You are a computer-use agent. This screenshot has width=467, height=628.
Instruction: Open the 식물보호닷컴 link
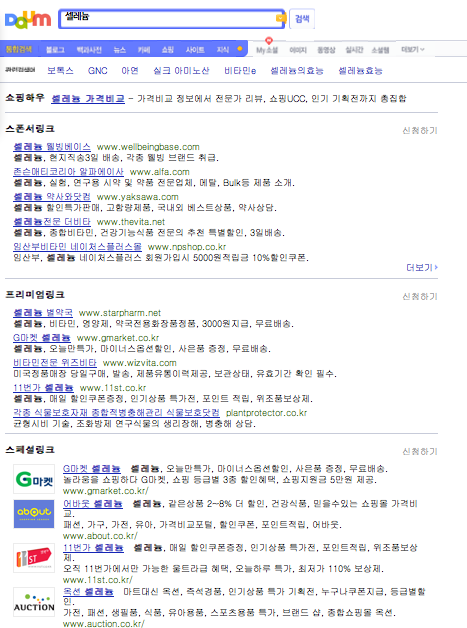116,413
